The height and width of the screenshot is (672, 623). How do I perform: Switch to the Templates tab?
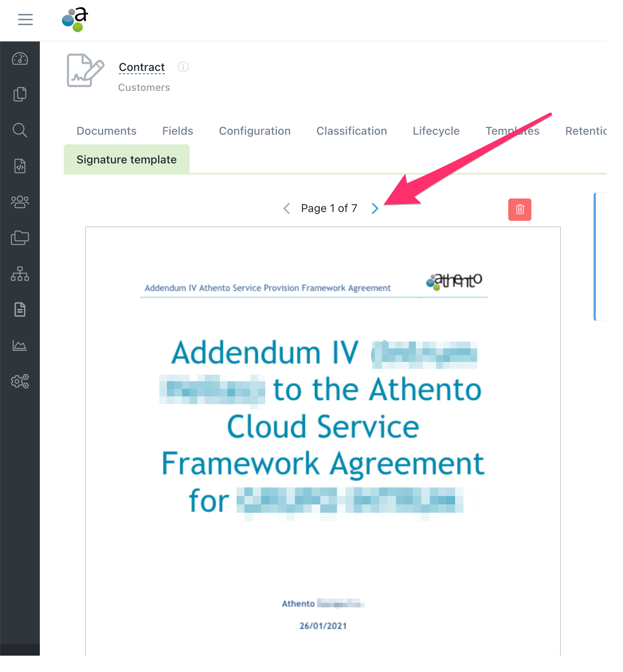click(512, 131)
